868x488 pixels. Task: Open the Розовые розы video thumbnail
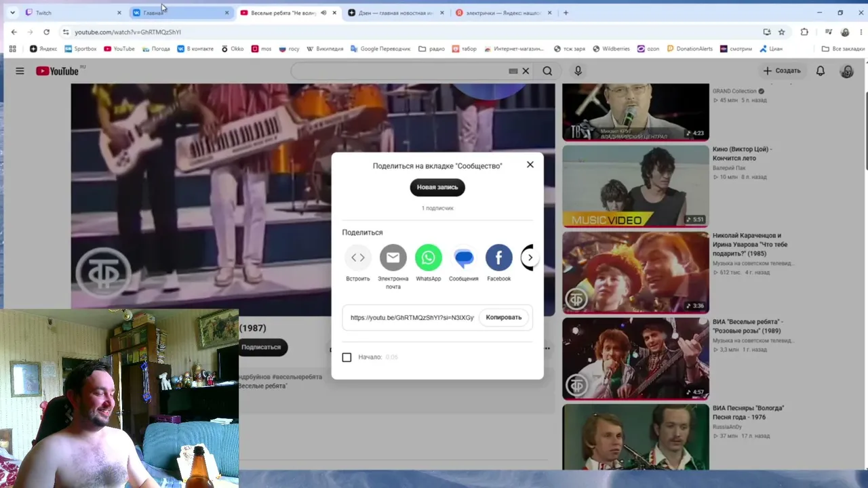[635, 359]
